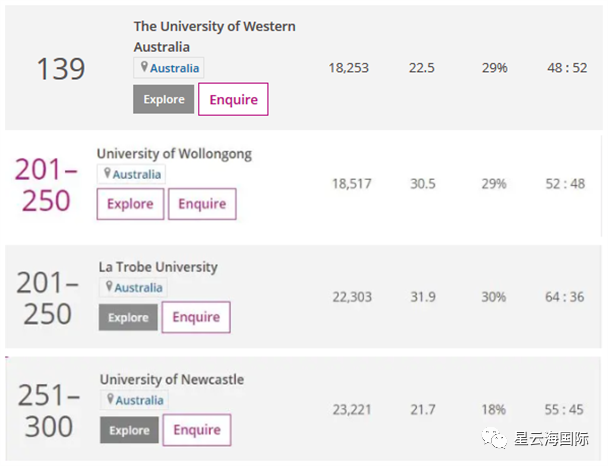Viewport: 608px width, 466px height.
Task: Click Australia tag under La Trobe University
Action: click(x=138, y=288)
